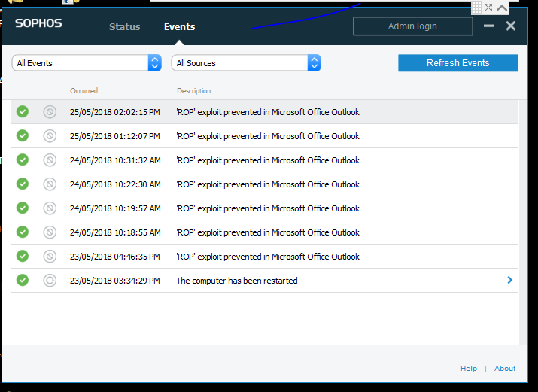538x392 pixels.
Task: Open the All Sources filter dropdown
Action: pyautogui.click(x=246, y=63)
